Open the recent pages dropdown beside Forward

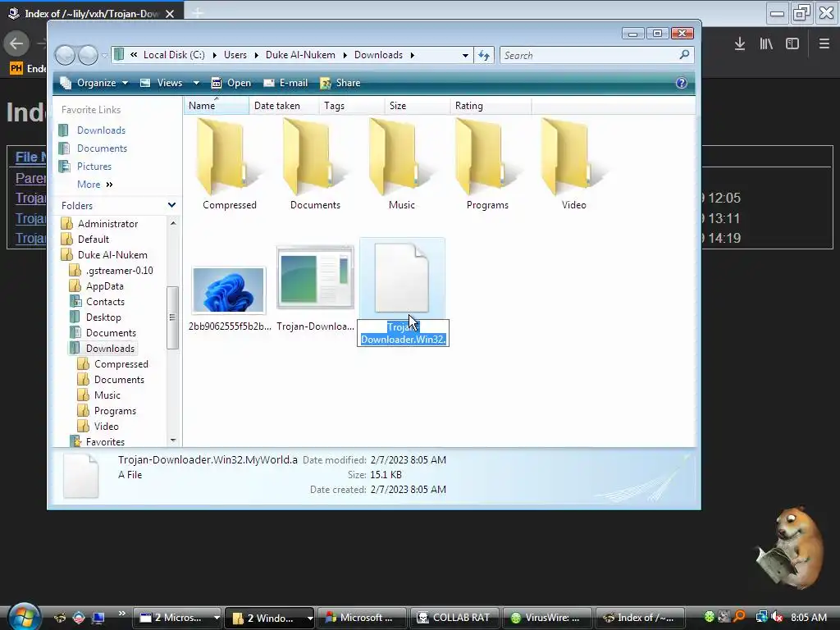tap(104, 55)
